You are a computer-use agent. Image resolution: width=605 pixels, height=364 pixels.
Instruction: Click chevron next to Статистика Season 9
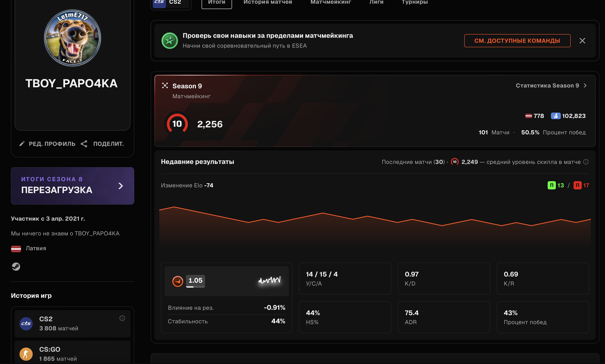click(585, 85)
